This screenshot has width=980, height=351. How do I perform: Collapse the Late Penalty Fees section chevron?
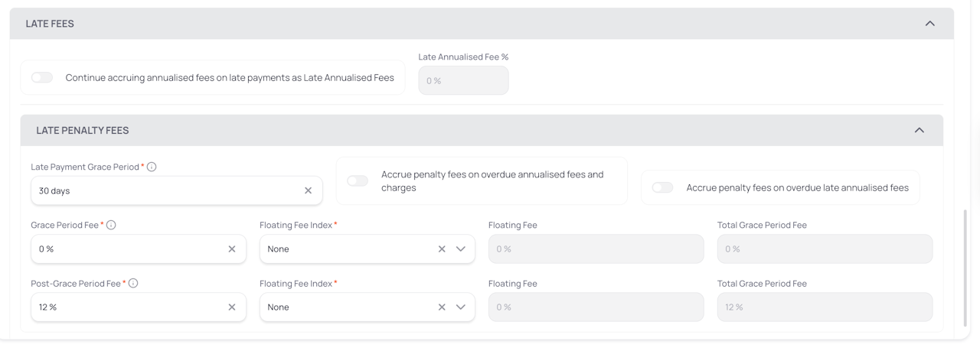(x=920, y=130)
